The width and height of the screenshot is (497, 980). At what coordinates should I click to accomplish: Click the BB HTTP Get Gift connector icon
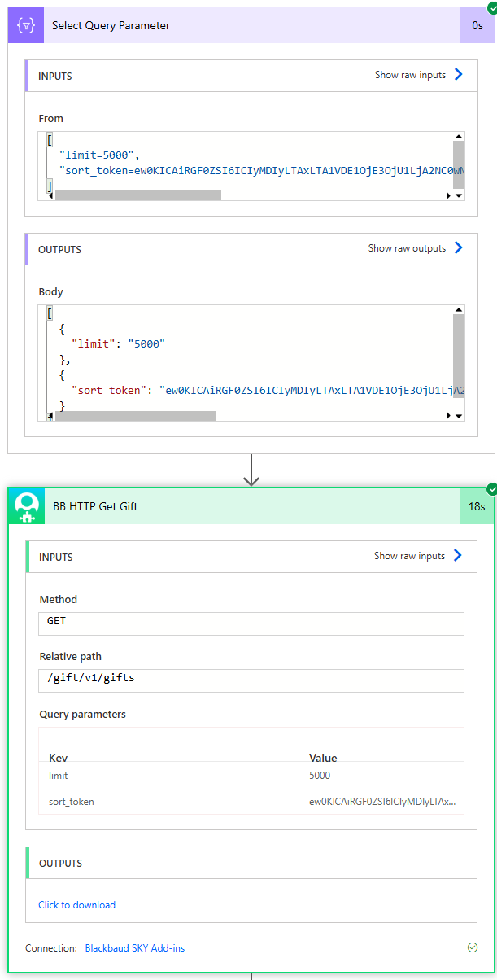27,506
